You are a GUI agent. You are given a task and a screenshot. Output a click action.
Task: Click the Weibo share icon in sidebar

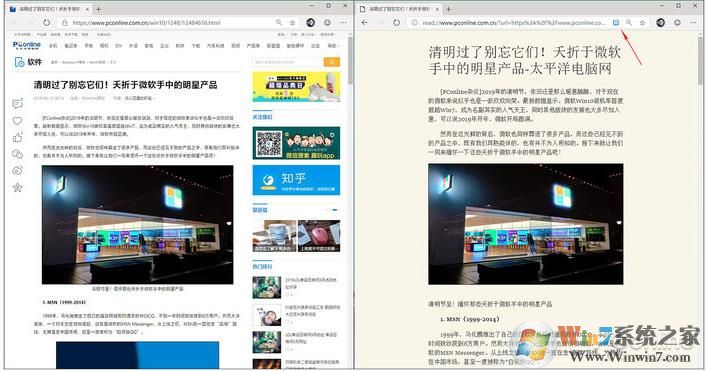(17, 170)
